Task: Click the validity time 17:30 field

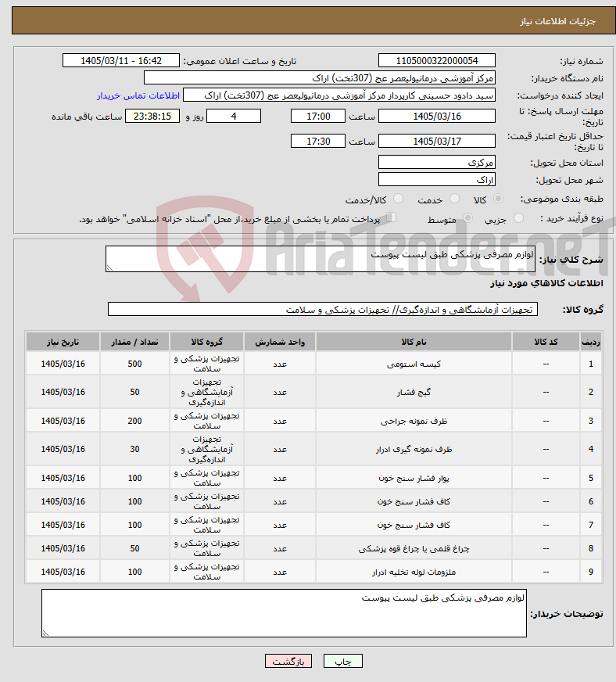Action: pyautogui.click(x=318, y=142)
